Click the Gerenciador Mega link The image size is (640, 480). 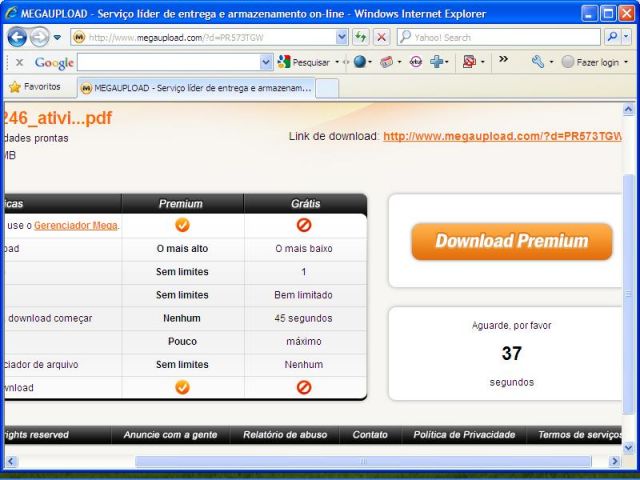(76, 225)
